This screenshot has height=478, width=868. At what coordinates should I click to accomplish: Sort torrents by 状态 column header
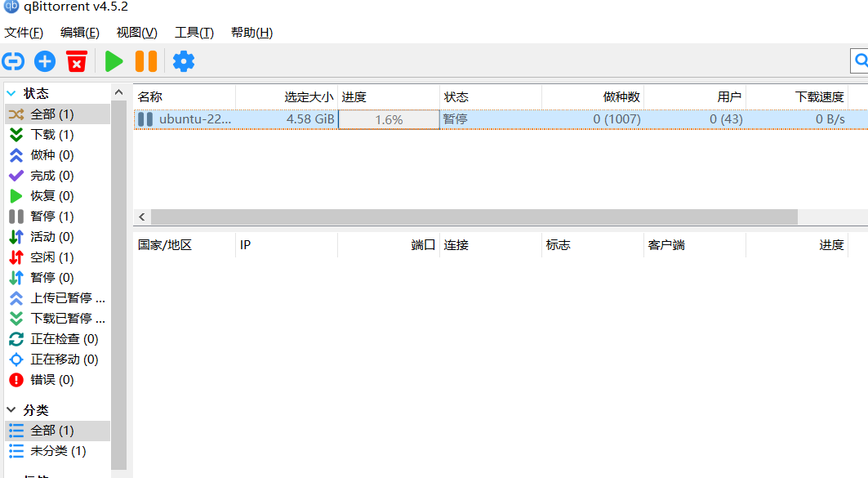tap(491, 97)
